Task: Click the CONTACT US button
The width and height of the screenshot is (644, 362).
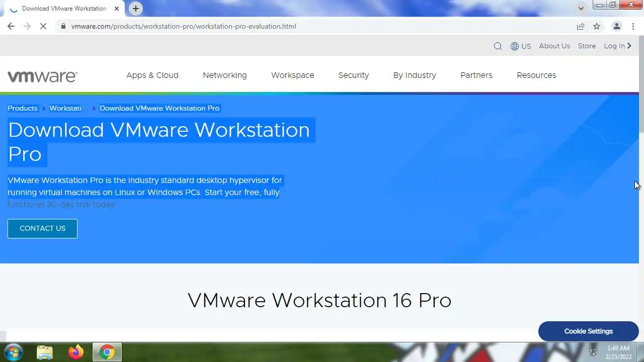Action: click(x=42, y=229)
